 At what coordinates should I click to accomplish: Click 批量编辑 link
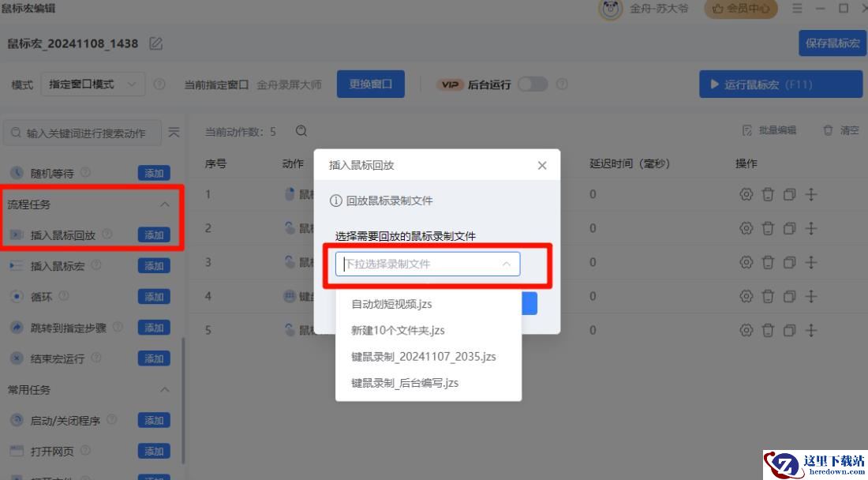[x=769, y=130]
